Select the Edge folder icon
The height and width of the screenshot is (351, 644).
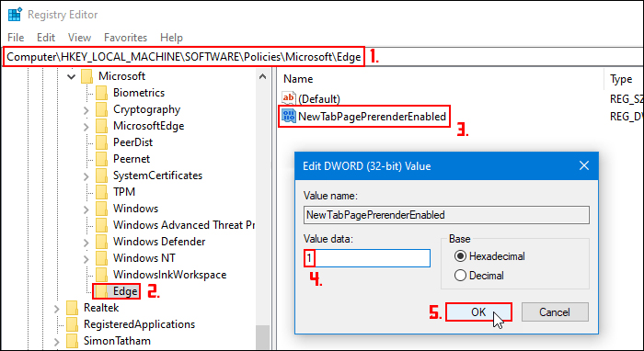(101, 291)
